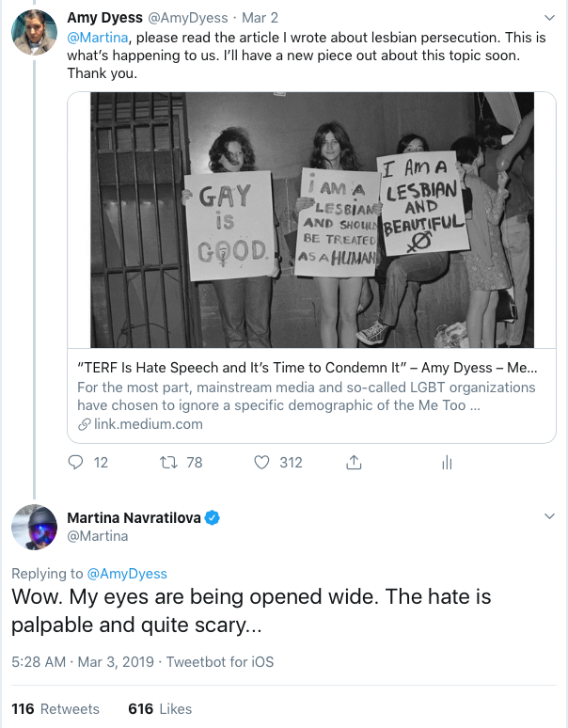Open the @AmyDyess reply-to link
This screenshot has width=568, height=728.
(127, 573)
